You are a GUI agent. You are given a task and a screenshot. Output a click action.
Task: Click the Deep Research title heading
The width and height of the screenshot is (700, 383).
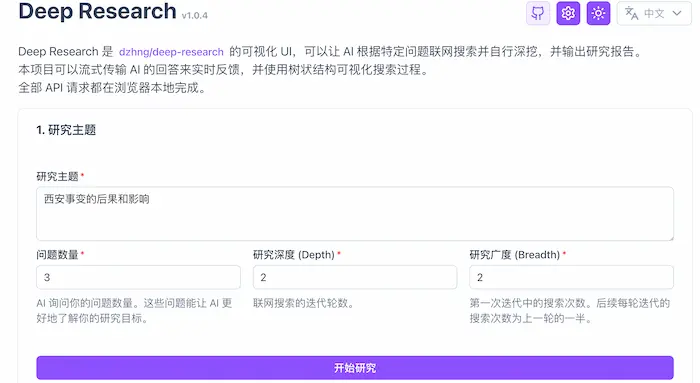tap(97, 11)
